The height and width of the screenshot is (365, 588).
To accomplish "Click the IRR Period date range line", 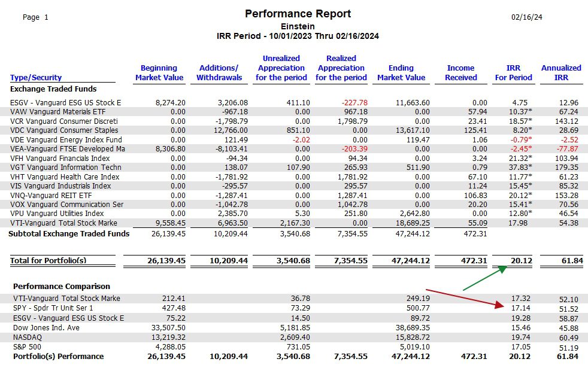I will pos(298,36).
